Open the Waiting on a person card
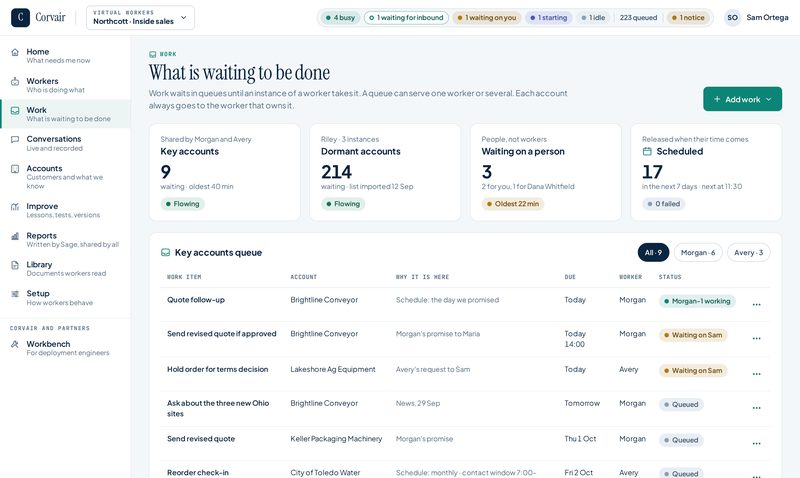 [x=545, y=172]
